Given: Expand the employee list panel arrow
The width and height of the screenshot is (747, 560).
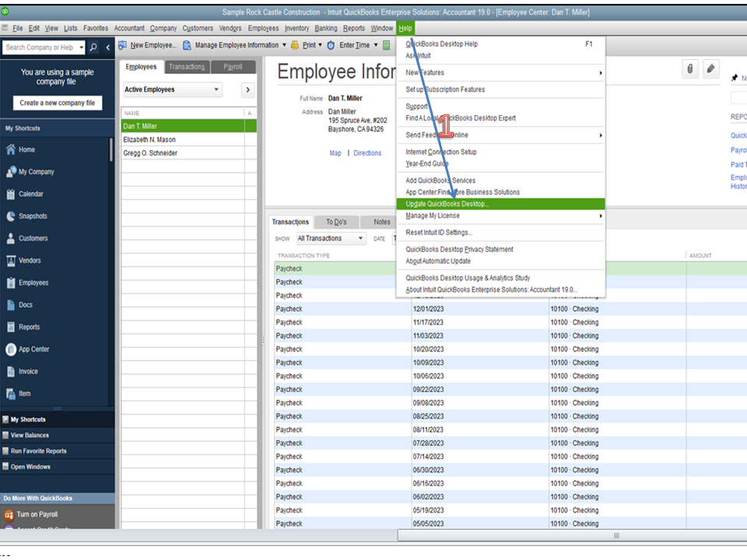Looking at the screenshot, I should [247, 89].
